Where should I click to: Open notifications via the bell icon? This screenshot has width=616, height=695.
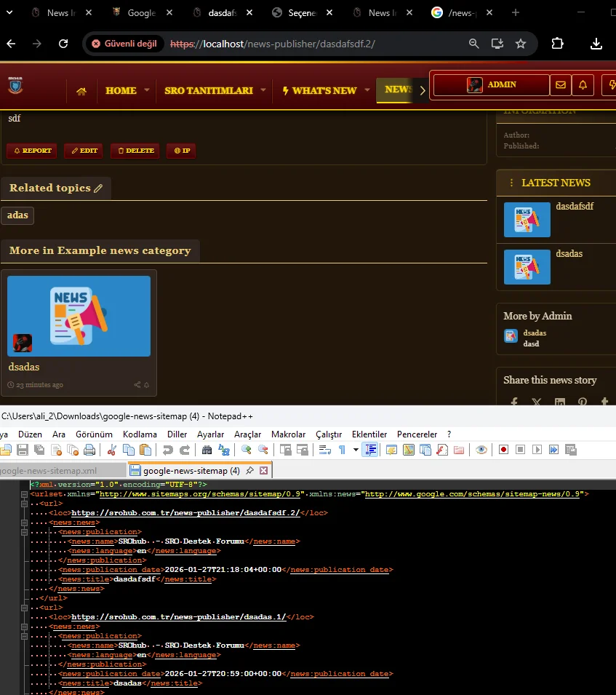[x=583, y=85]
